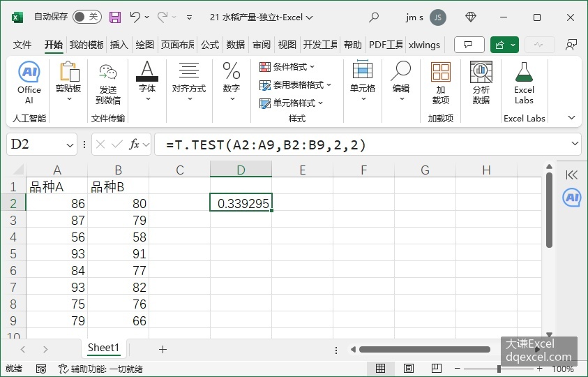
Task: Click the accessibility status icon
Action: [63, 369]
